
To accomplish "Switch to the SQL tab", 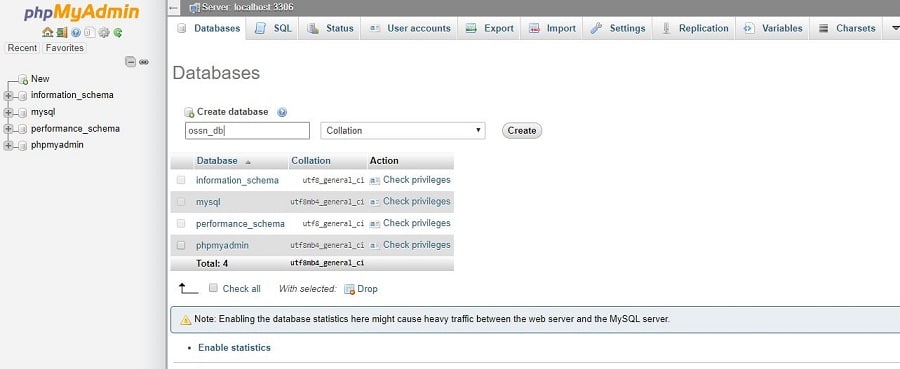I will click(x=273, y=28).
